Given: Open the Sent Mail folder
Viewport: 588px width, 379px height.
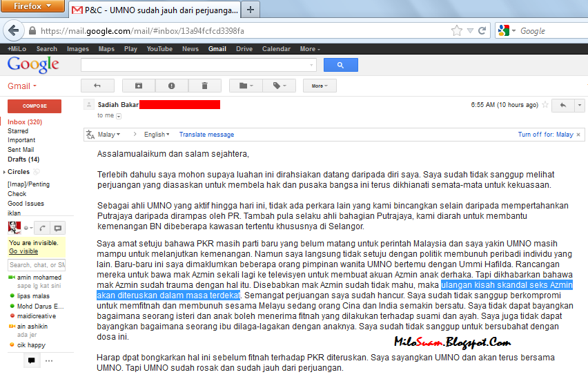Looking at the screenshot, I should click(21, 150).
